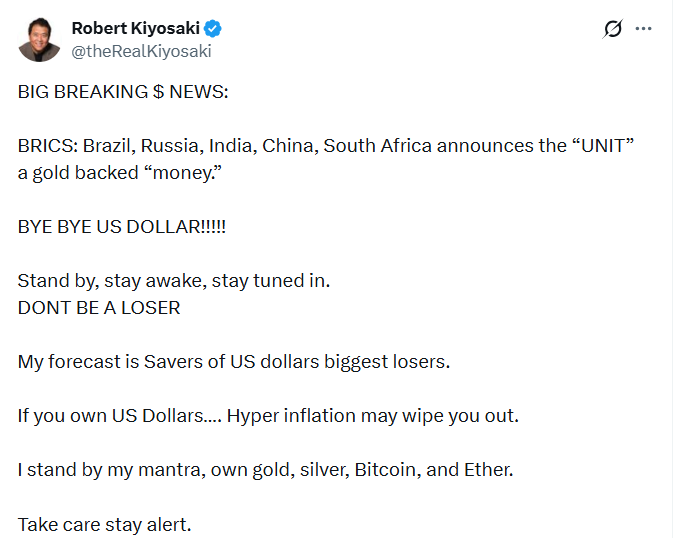Click the blue verified badge icon
673x538 pixels.
pos(215,29)
